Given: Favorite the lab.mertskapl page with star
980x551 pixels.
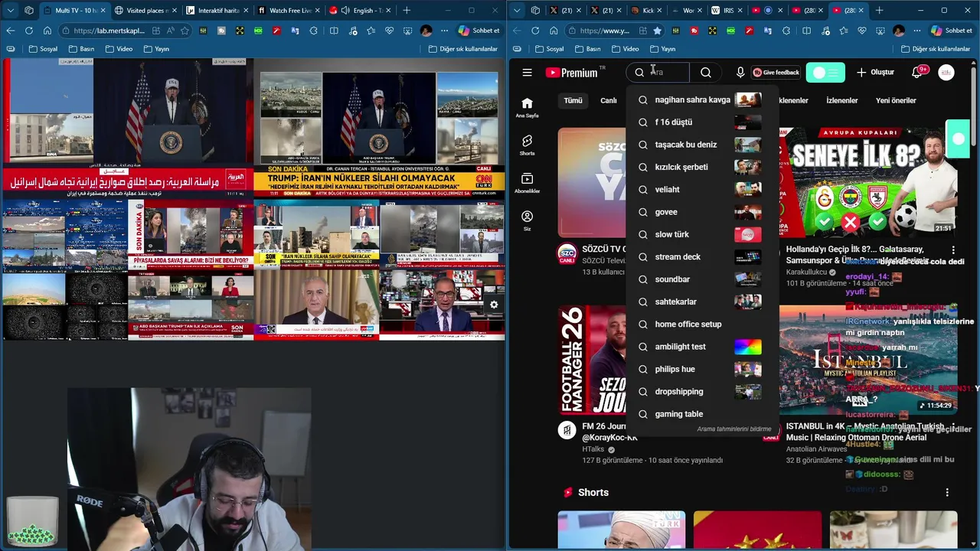Looking at the screenshot, I should (185, 31).
